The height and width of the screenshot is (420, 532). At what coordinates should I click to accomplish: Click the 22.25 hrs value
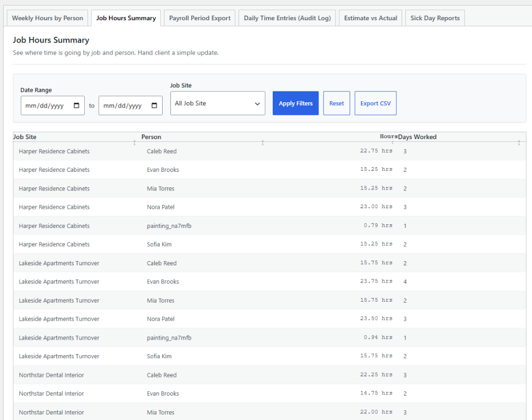tap(376, 374)
